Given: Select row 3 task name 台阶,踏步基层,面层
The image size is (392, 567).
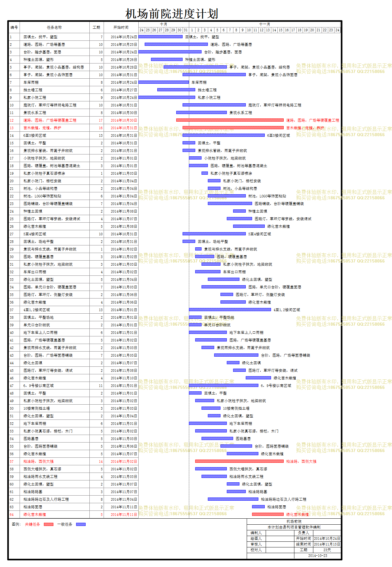Looking at the screenshot, I should 42,52.
